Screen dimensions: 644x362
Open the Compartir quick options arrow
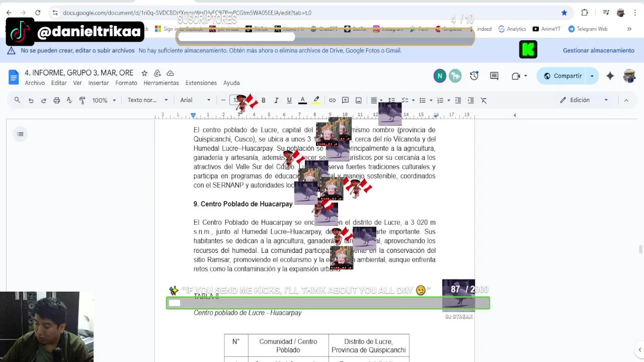point(592,76)
